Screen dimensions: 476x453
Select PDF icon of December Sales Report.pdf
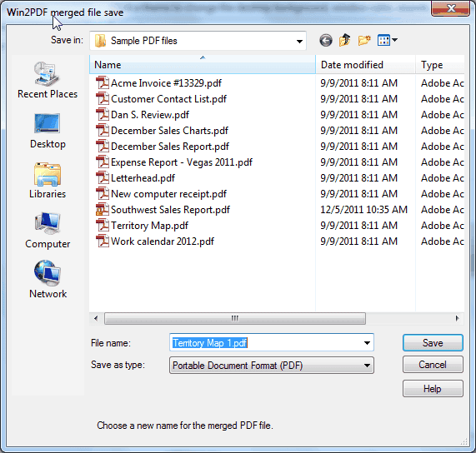pos(103,147)
